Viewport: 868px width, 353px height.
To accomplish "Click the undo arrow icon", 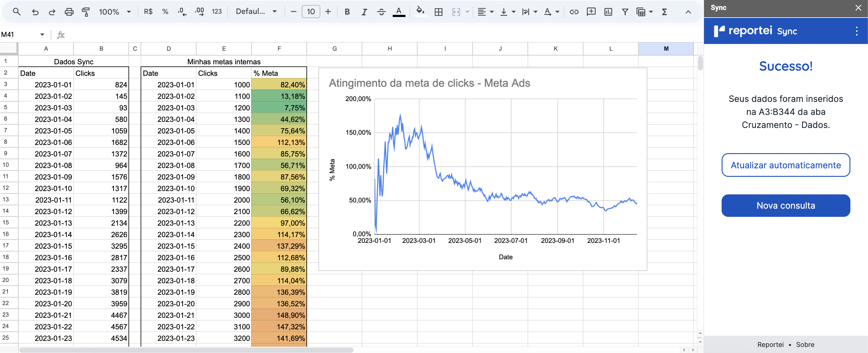I will [35, 12].
